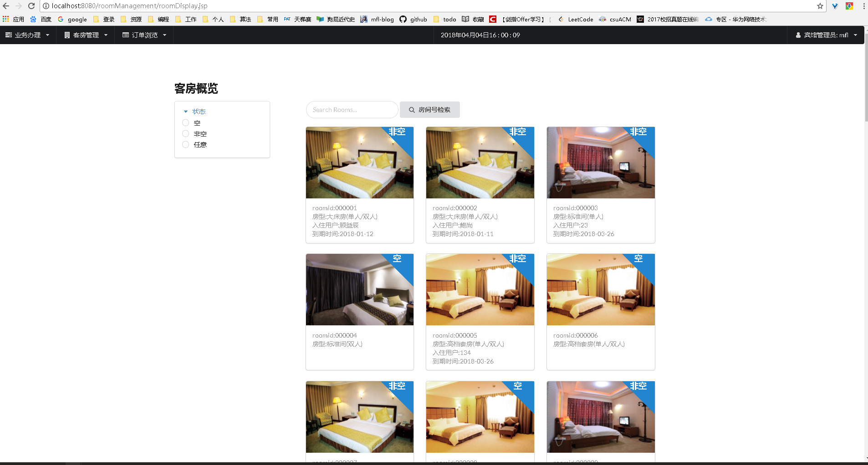Select the 非空 status radio button
The height and width of the screenshot is (465, 868).
point(185,134)
